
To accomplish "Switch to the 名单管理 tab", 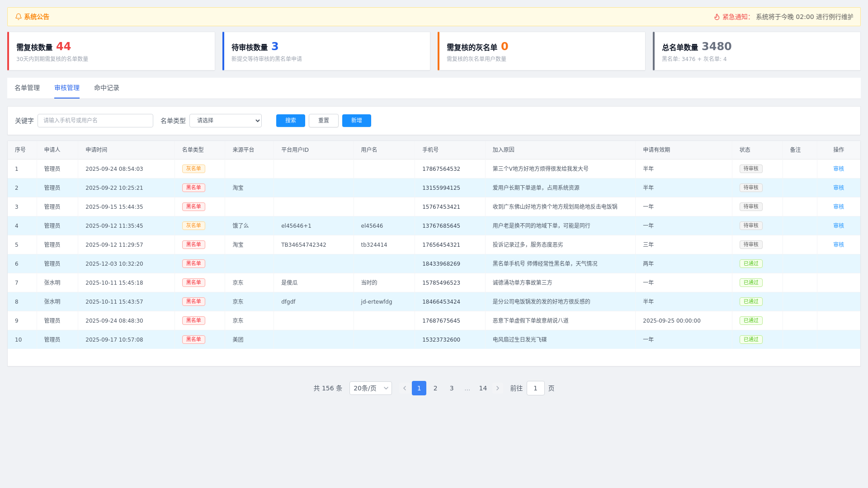I will coord(27,88).
